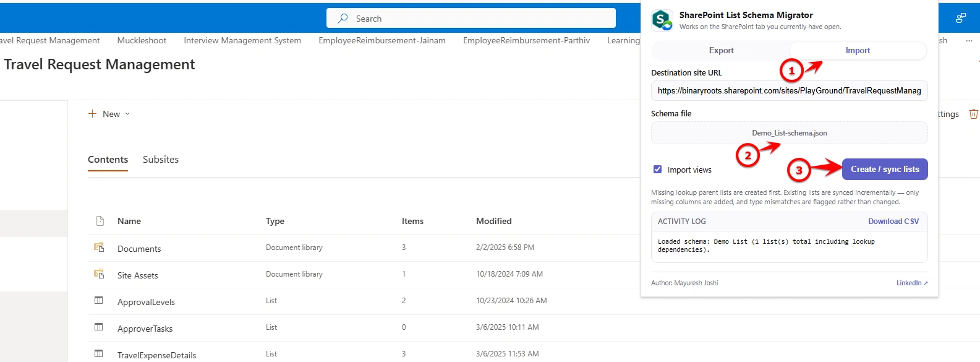Sort by the Items column header
980x362 pixels.
coord(412,221)
